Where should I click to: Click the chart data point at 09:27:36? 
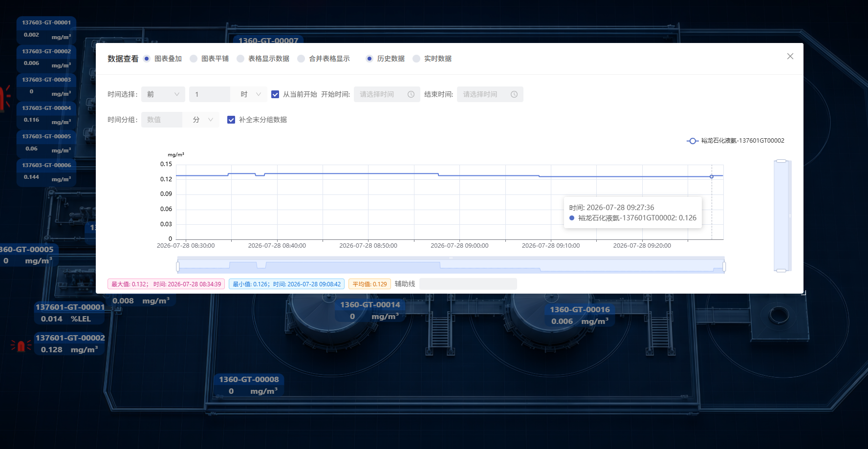[x=712, y=176]
